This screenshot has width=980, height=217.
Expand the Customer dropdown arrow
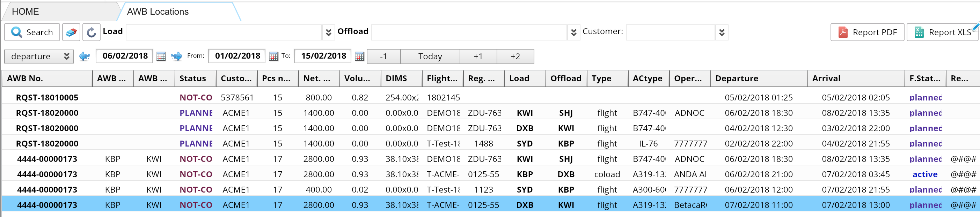(721, 33)
